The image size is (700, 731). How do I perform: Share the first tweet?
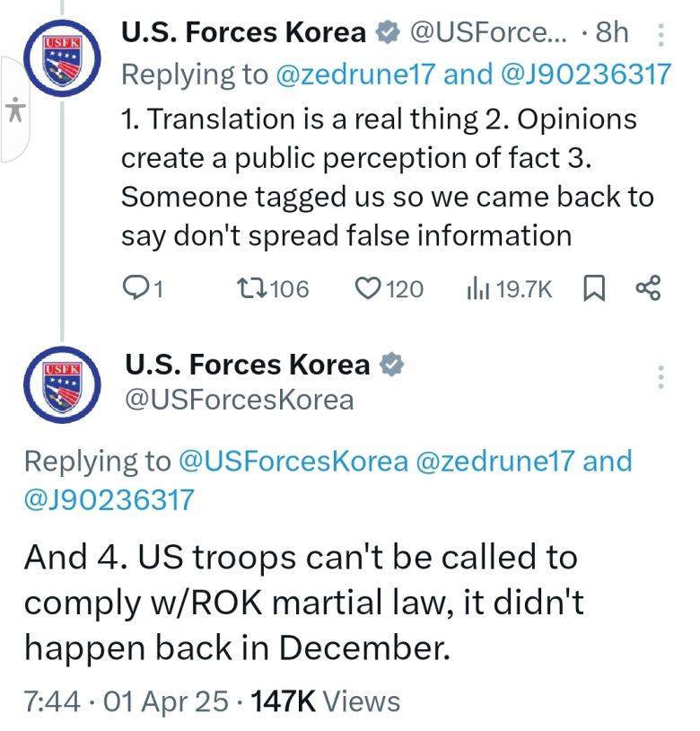tap(647, 288)
